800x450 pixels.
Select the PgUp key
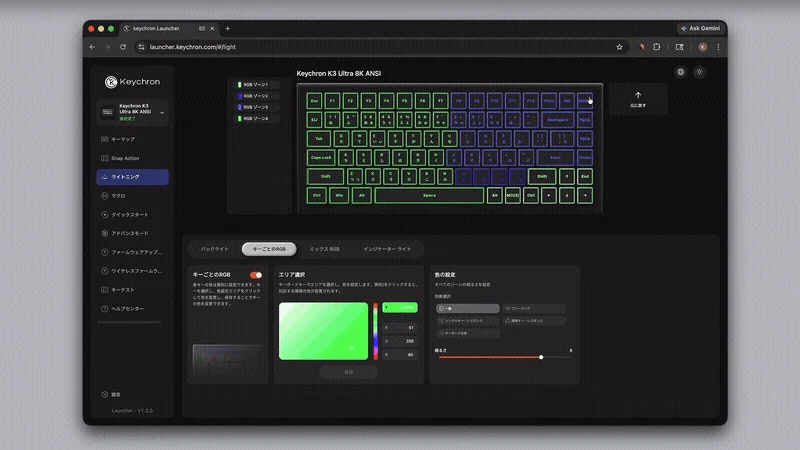coord(585,119)
